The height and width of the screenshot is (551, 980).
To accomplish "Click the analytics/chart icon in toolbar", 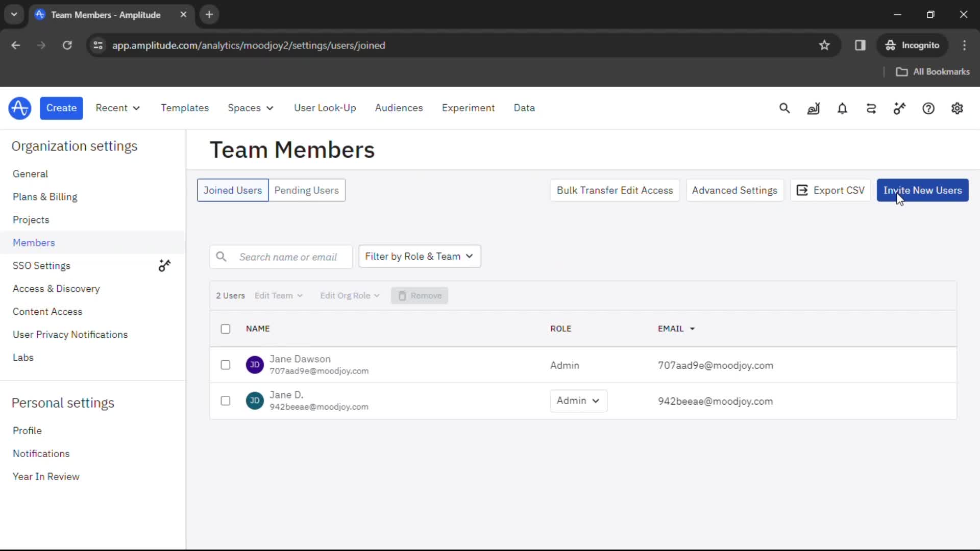I will pos(813,108).
